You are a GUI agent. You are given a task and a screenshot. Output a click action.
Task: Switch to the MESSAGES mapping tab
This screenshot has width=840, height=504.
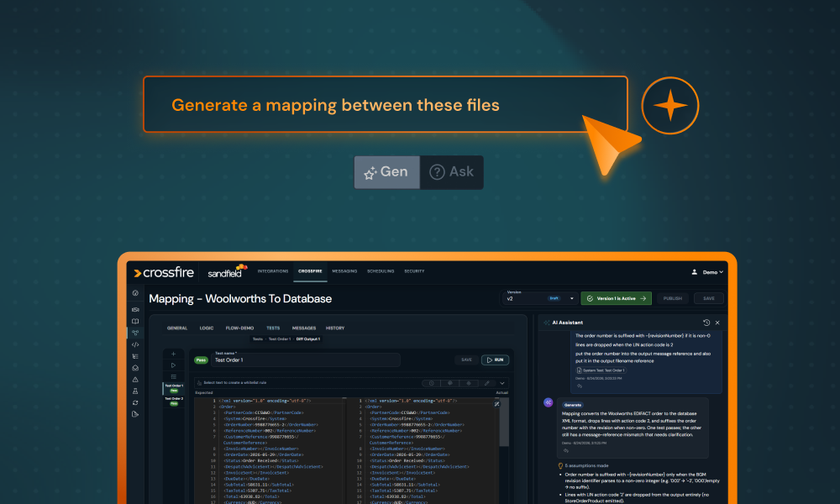tap(304, 328)
